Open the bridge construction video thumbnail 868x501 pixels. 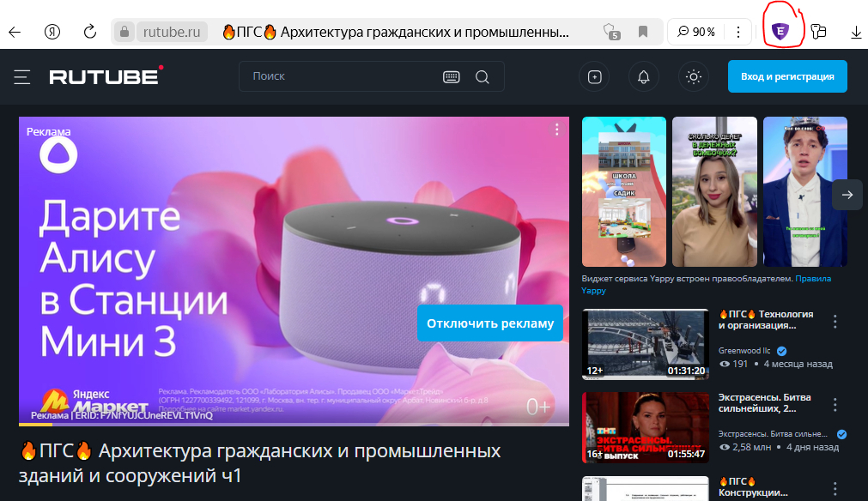pos(646,344)
